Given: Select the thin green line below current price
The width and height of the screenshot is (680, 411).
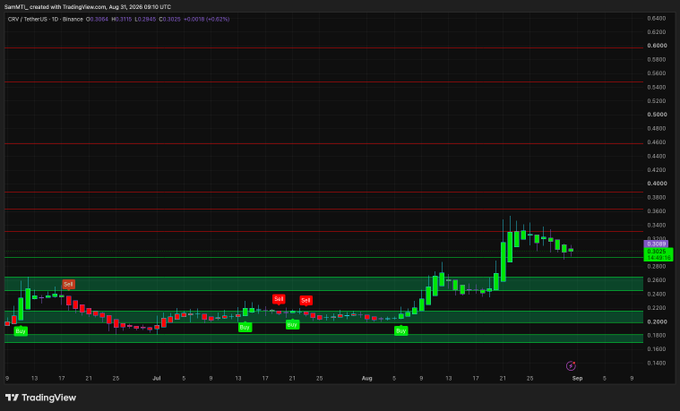Looking at the screenshot, I should coord(324,258).
